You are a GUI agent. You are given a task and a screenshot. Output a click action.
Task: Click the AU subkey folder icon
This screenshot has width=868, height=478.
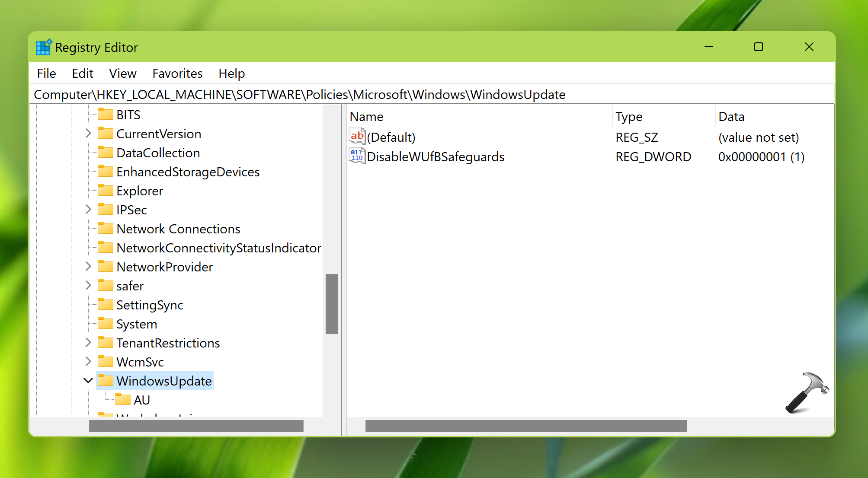(122, 400)
